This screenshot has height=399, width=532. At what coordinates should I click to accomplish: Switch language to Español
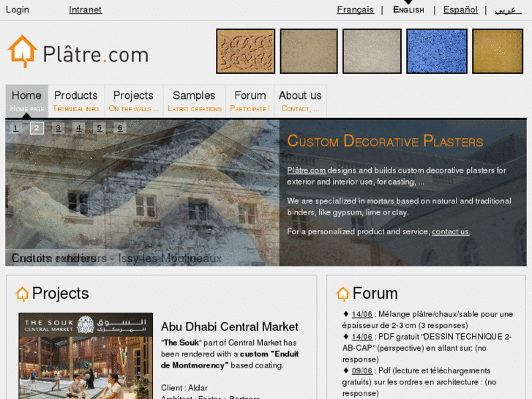[x=460, y=10]
